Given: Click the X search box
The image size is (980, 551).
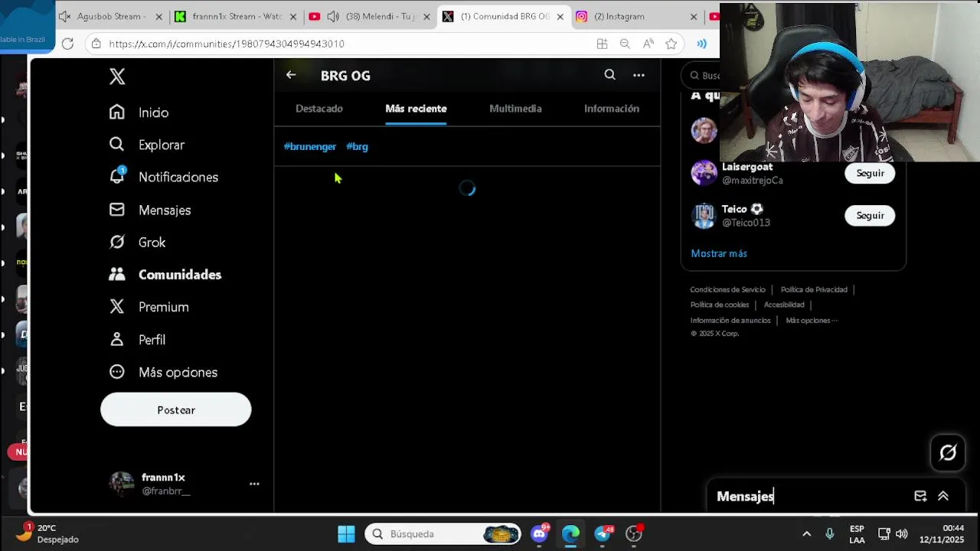Looking at the screenshot, I should [x=702, y=75].
